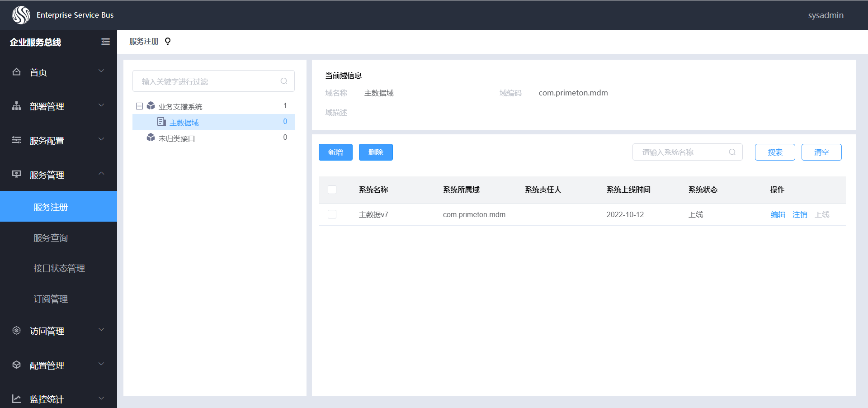Click the sysadmin user name

[826, 15]
